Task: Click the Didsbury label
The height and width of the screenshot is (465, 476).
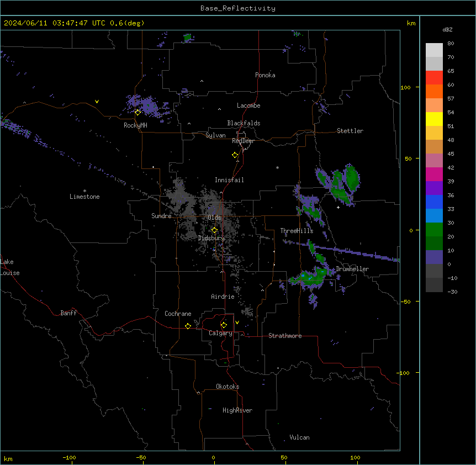Action: (211, 238)
